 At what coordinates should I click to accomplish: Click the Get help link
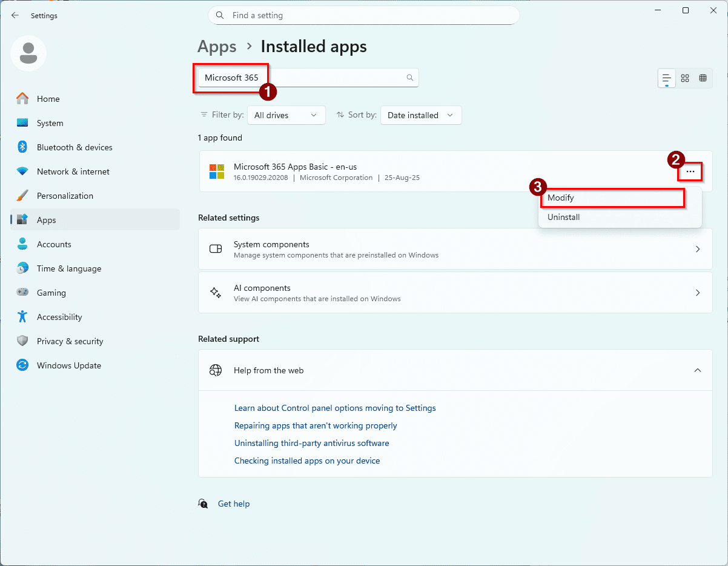(x=234, y=504)
